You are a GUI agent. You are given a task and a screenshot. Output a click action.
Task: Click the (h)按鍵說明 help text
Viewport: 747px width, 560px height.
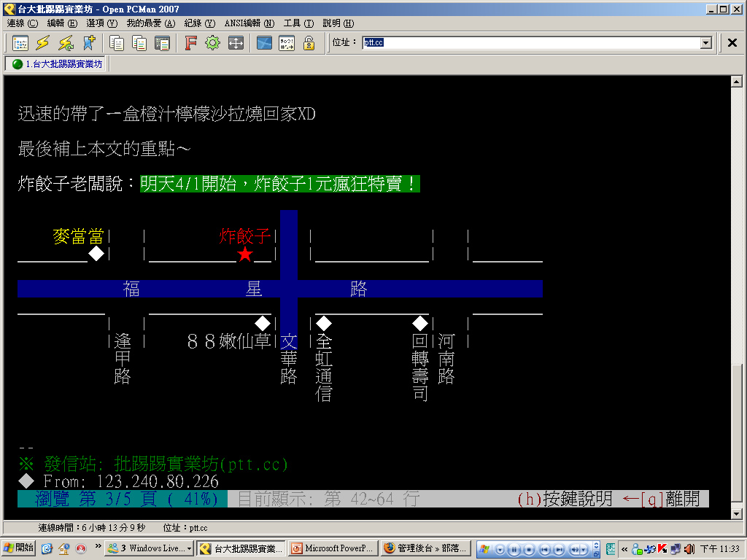tap(565, 499)
